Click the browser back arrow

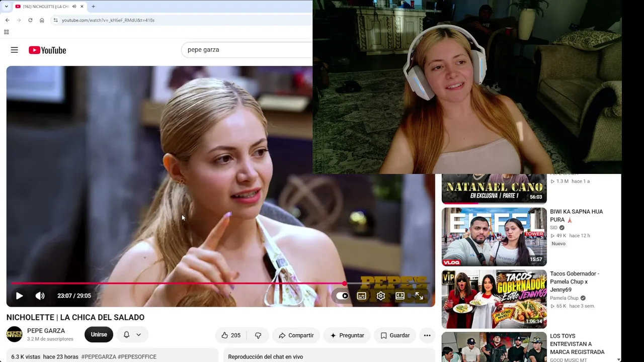[x=8, y=20]
